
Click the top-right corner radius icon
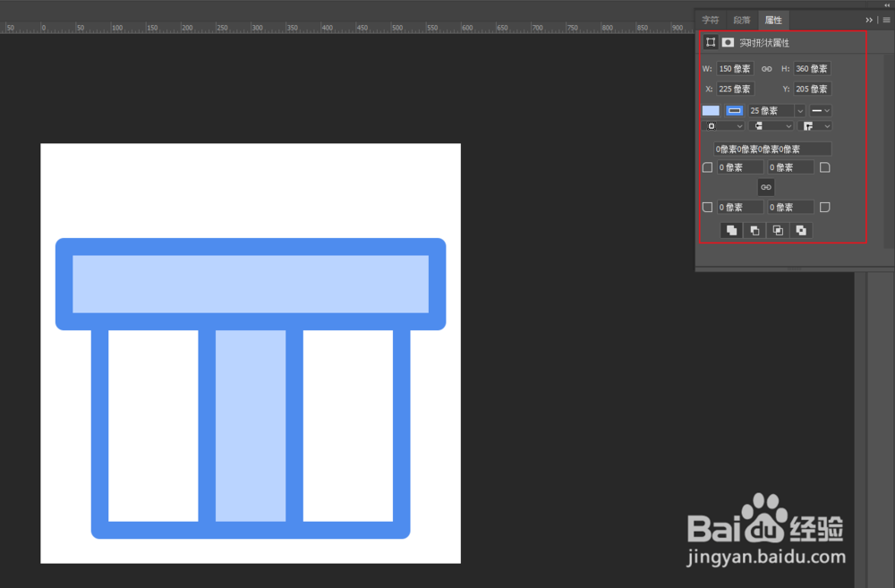(x=825, y=167)
